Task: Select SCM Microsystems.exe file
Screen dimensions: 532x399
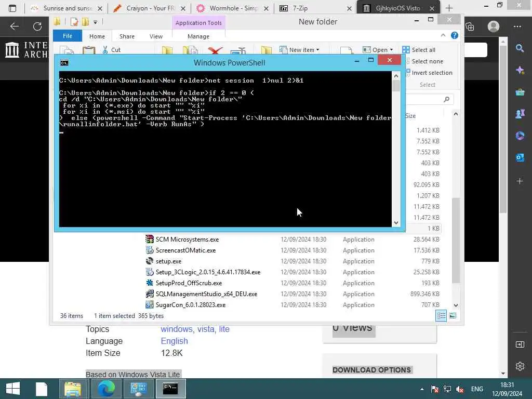Action: pyautogui.click(x=187, y=240)
